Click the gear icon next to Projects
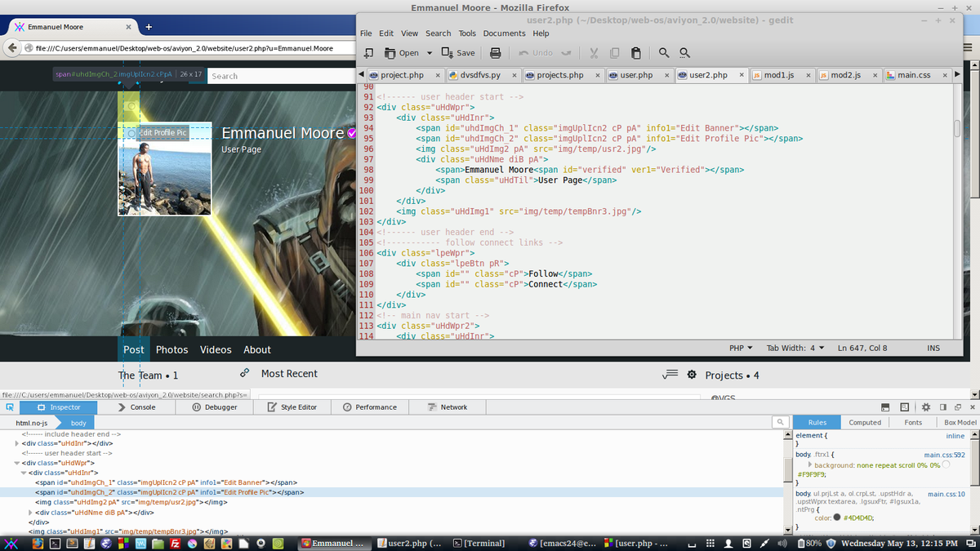This screenshot has height=551, width=980. 692,375
